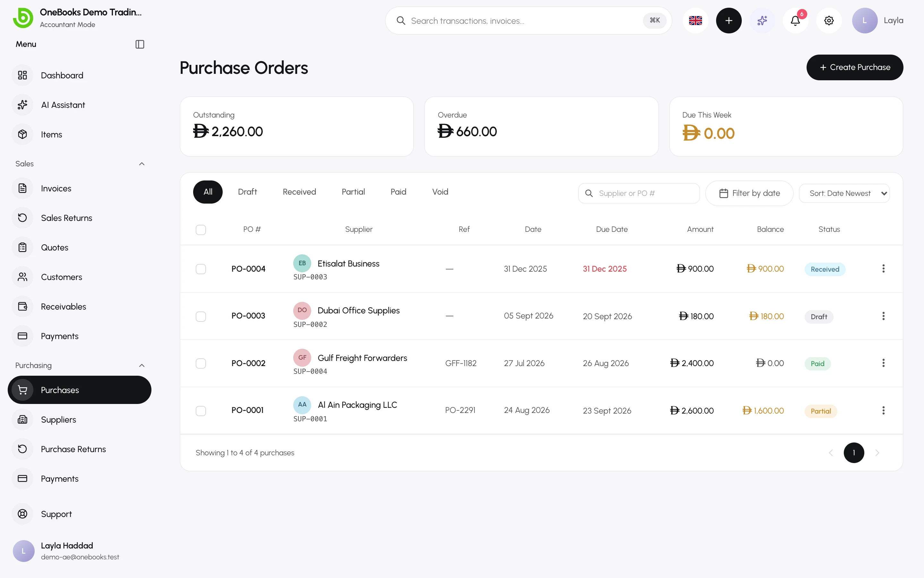Open PO-0004 purchase order link
This screenshot has width=924, height=578.
click(248, 269)
